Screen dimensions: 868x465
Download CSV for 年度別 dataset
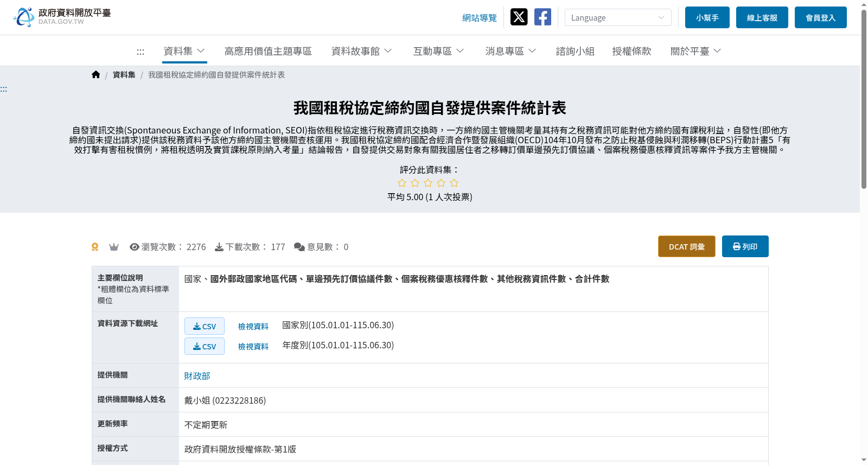[205, 346]
